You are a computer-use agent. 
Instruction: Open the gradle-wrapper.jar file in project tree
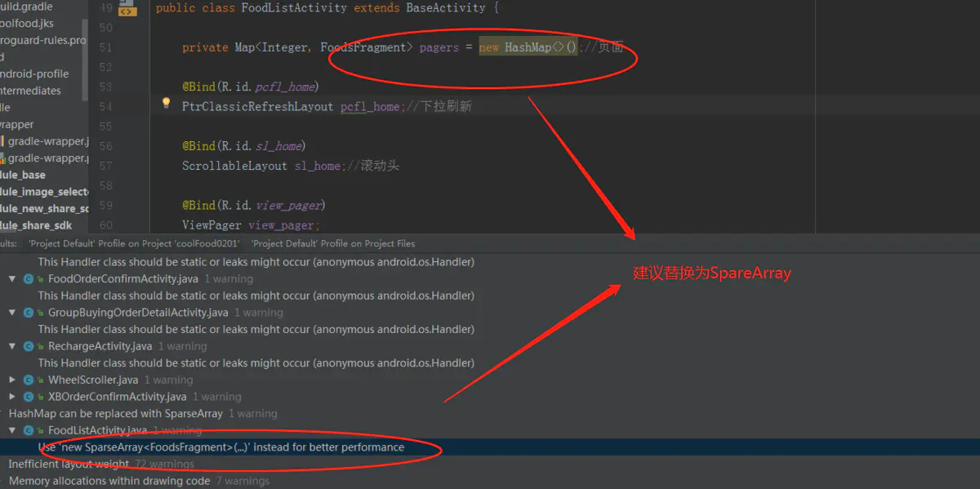(x=45, y=141)
